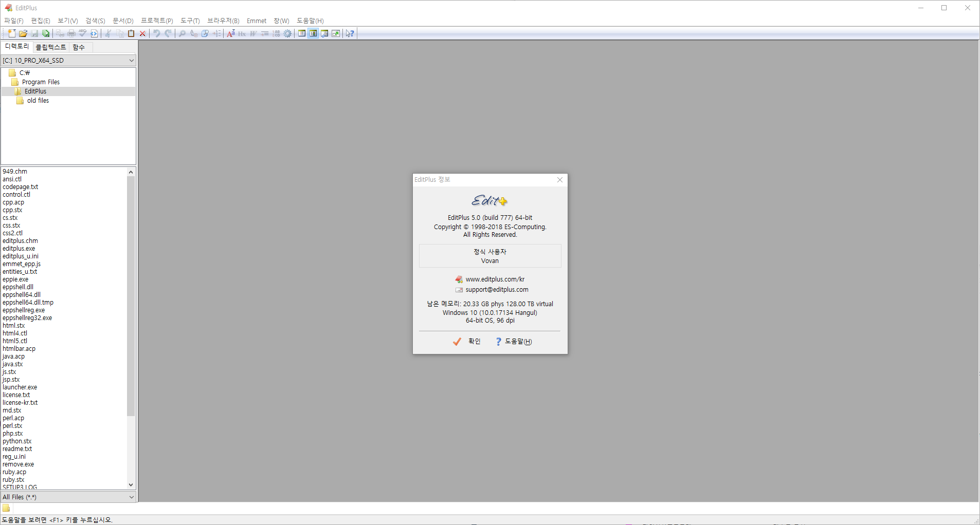Screen dimensions: 980x525
Task: Open the 프로젝트(P) menu
Action: pyautogui.click(x=157, y=21)
